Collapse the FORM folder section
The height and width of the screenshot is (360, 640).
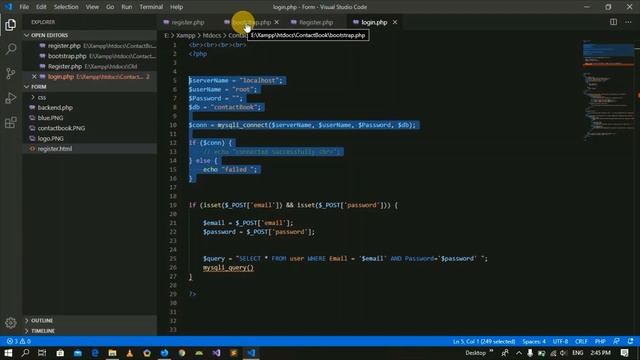tap(89, 87)
